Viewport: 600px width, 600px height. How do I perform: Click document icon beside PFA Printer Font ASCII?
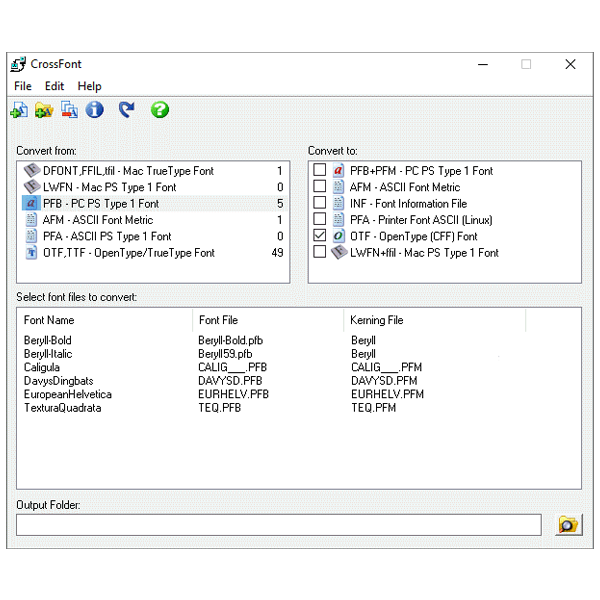(x=338, y=220)
